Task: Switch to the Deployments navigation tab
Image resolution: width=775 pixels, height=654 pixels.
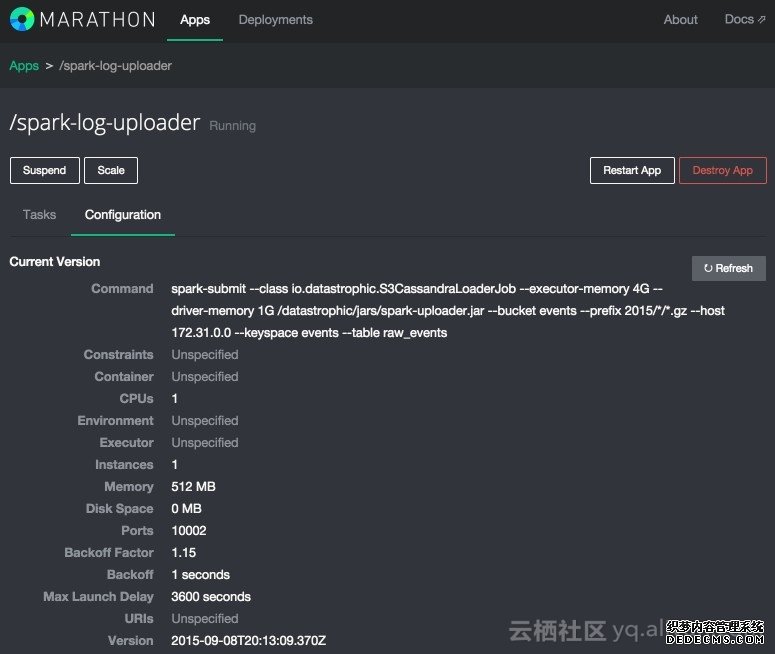Action: click(275, 19)
